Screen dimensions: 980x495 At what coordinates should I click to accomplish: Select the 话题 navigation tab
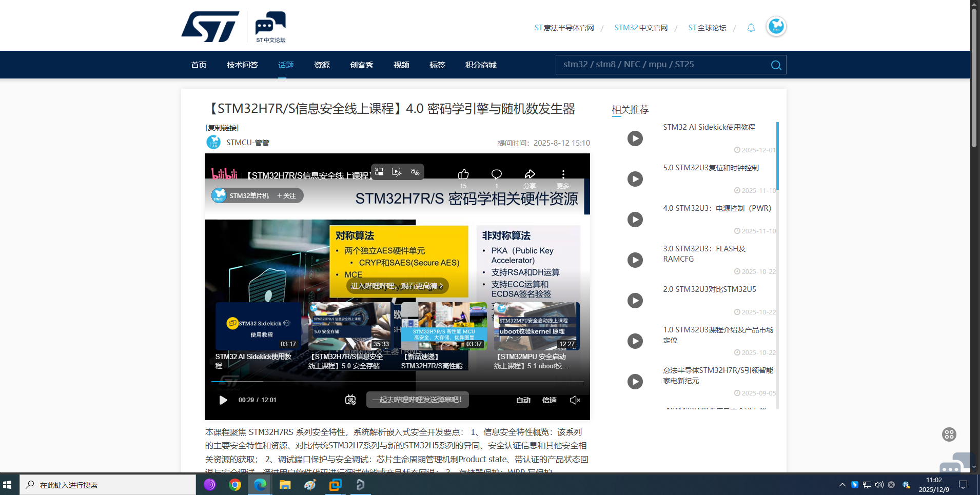click(286, 65)
